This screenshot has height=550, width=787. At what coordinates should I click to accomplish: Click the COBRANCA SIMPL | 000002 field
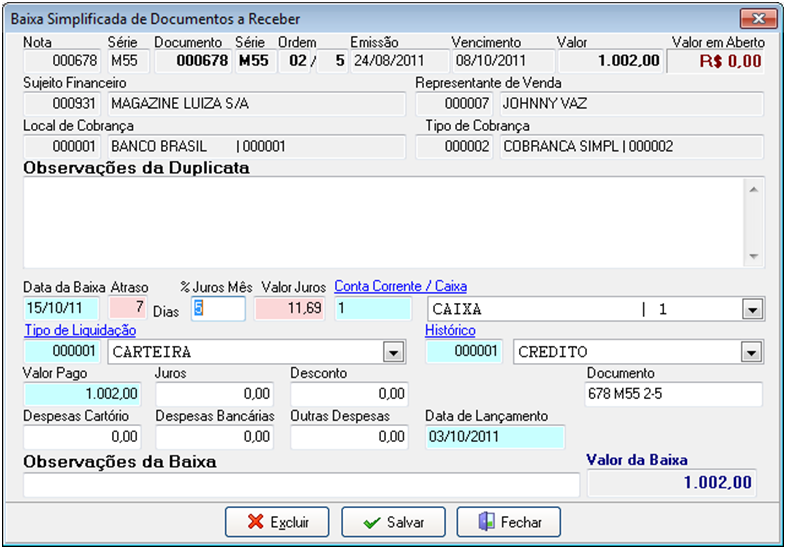631,147
